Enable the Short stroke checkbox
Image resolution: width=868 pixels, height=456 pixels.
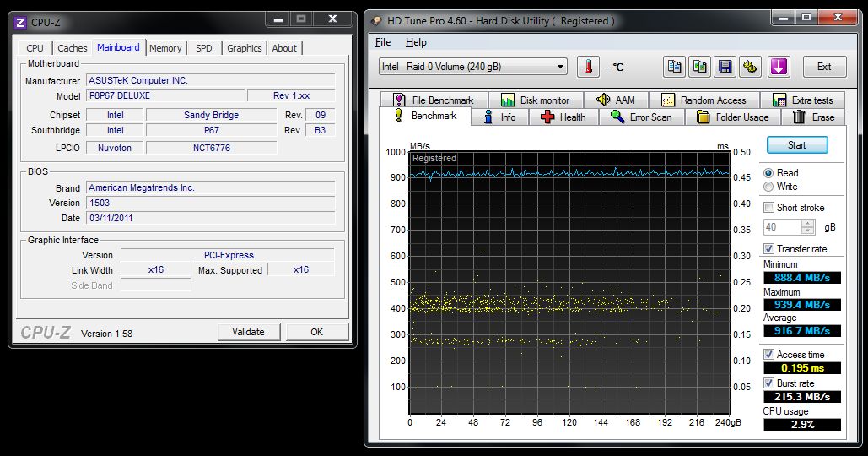pos(769,208)
